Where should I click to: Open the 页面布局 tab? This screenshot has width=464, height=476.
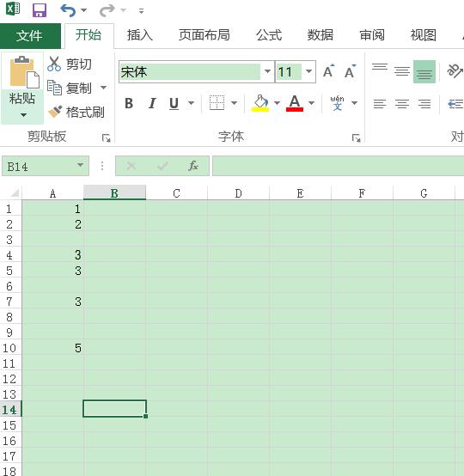pos(205,35)
